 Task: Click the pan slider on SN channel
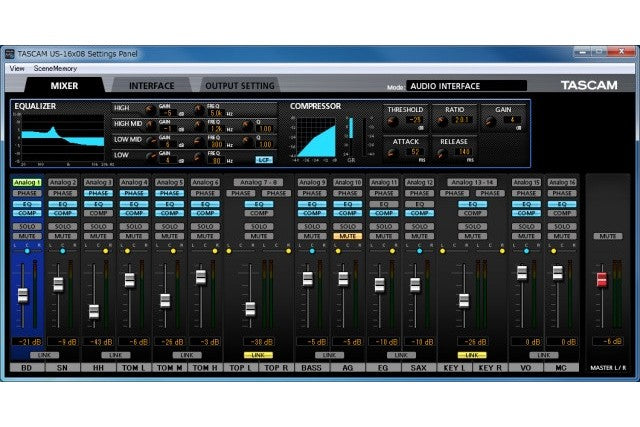[x=62, y=251]
